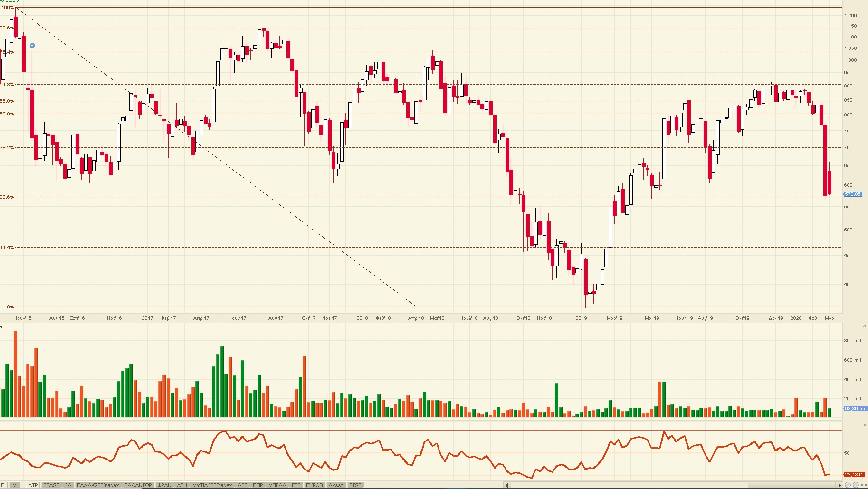Switch to the ΜΥΤΙΛ2003:adex tab
The height and width of the screenshot is (489, 868).
212,485
